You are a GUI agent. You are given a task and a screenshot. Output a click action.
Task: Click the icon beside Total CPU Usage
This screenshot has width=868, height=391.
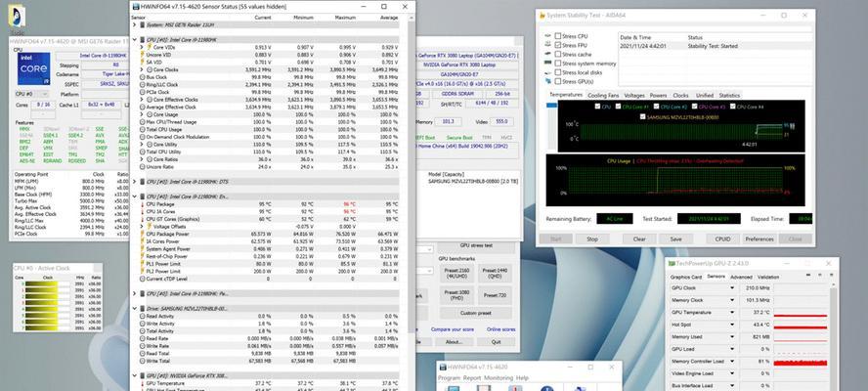[x=142, y=130]
